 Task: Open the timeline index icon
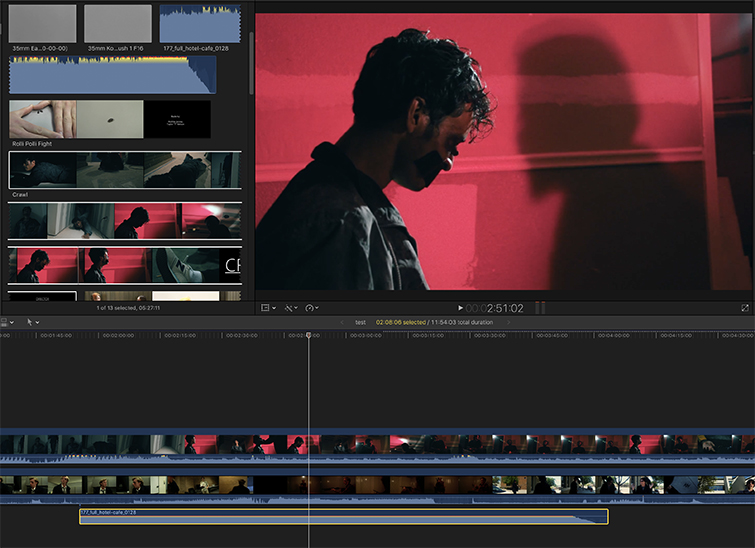[x=4, y=322]
